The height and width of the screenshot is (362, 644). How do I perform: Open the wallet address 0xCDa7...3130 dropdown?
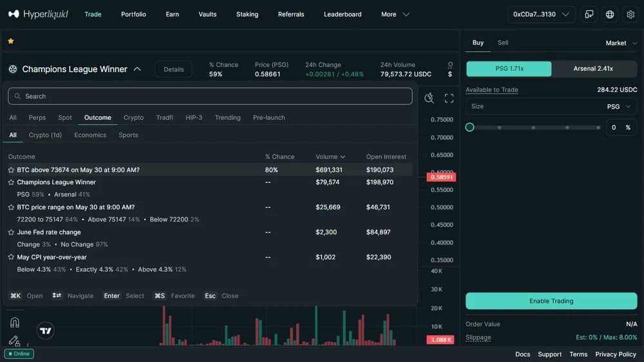tap(541, 14)
